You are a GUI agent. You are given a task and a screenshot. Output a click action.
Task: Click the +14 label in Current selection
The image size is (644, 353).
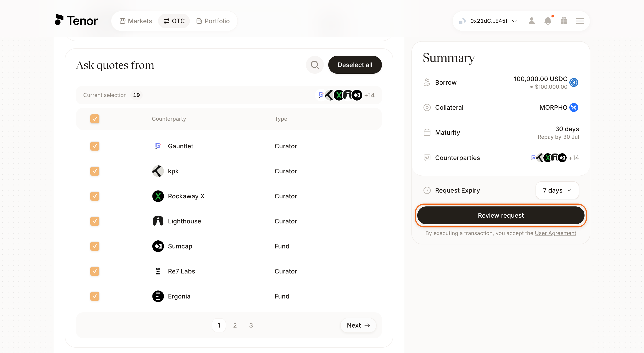pos(369,95)
